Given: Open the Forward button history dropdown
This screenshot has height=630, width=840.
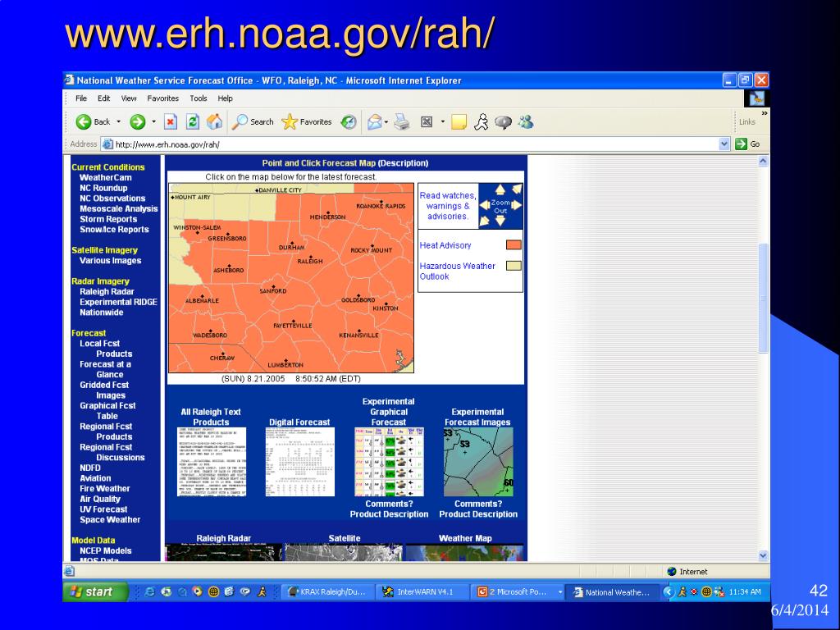Looking at the screenshot, I should tap(153, 122).
